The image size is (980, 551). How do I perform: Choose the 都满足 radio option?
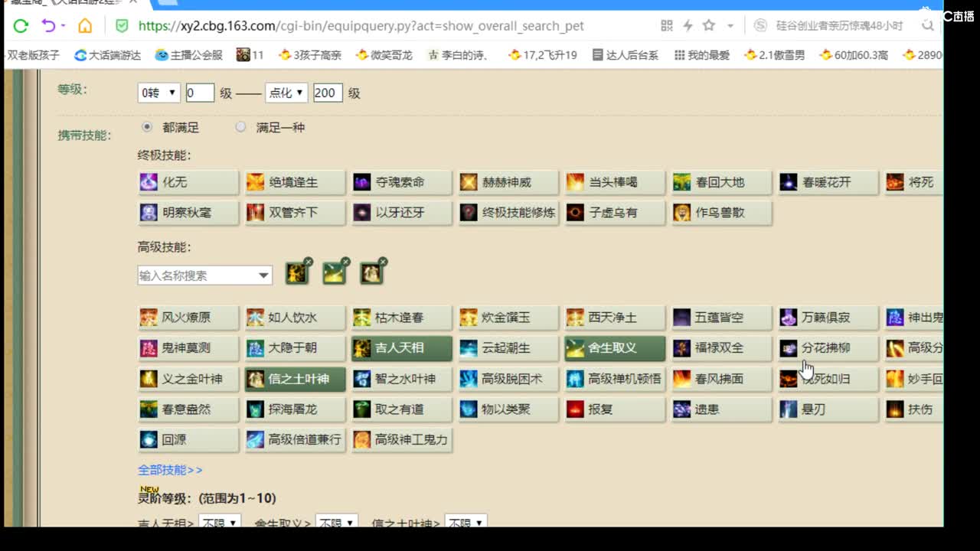click(x=147, y=127)
